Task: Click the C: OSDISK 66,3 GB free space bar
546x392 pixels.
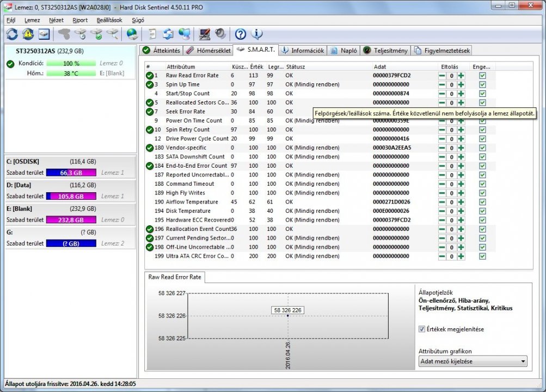Action: [x=71, y=173]
